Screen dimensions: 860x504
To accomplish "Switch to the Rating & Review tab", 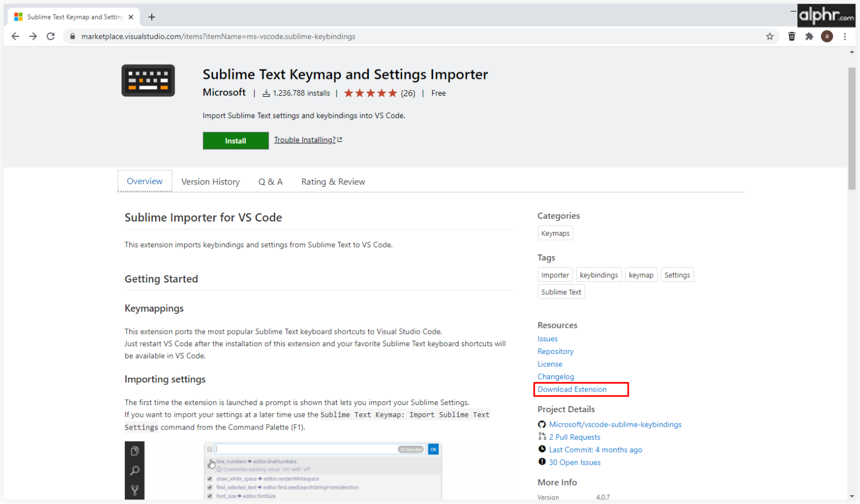I will (333, 182).
